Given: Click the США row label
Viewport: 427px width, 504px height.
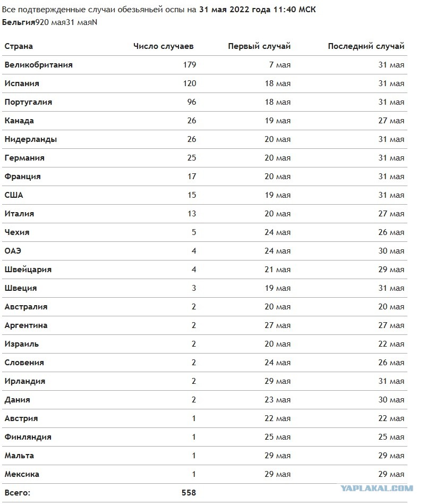Looking at the screenshot, I should click(x=14, y=195).
